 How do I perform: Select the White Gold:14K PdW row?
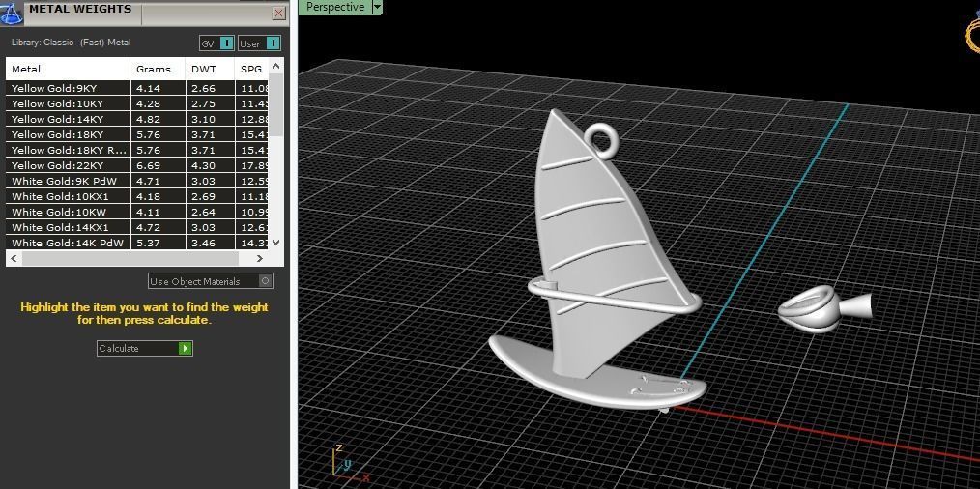139,243
